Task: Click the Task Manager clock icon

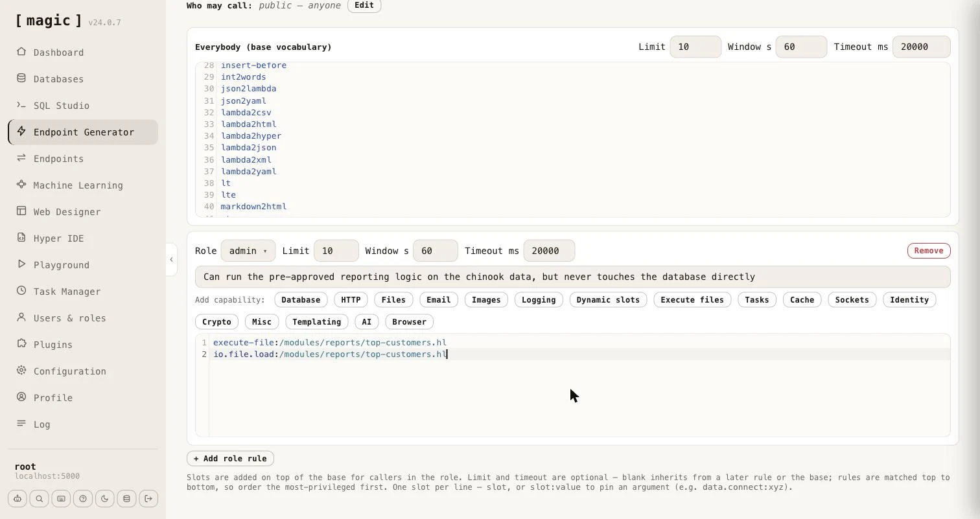Action: pos(21,291)
